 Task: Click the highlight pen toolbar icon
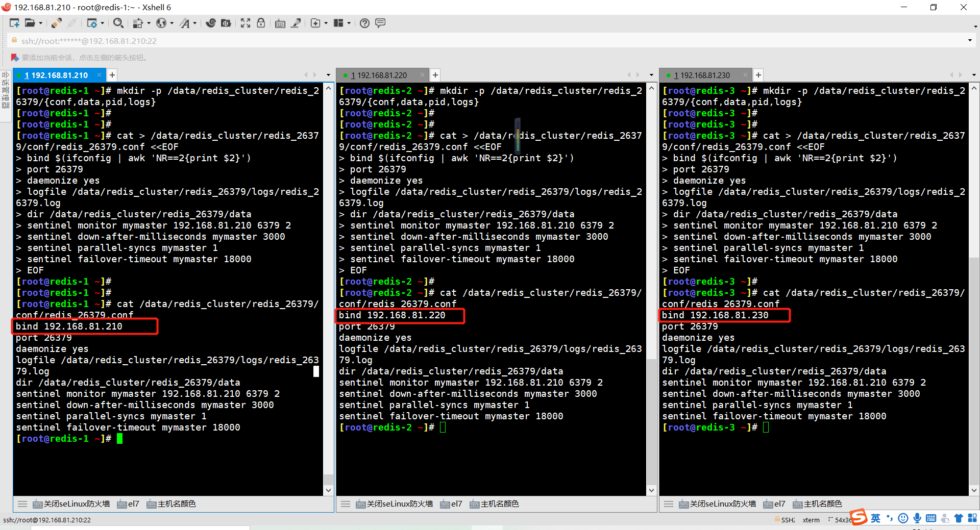tap(296, 23)
